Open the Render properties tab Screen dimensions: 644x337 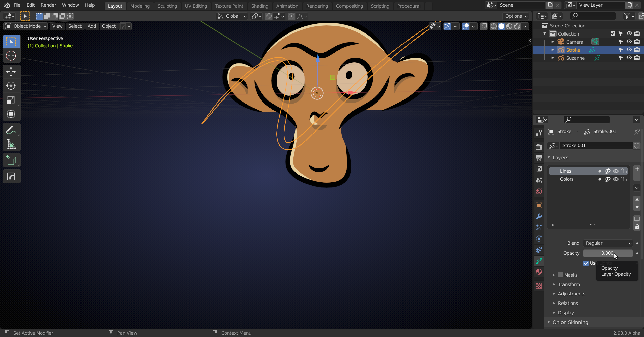coord(539,147)
